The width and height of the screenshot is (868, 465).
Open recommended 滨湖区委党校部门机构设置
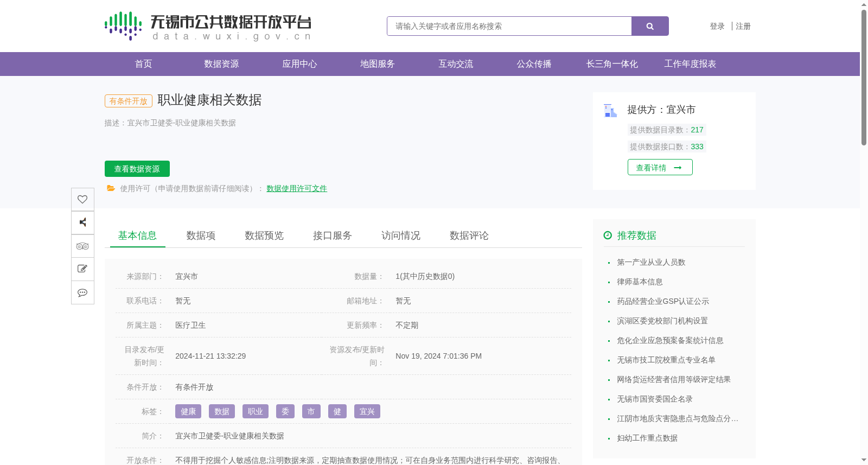click(x=662, y=321)
